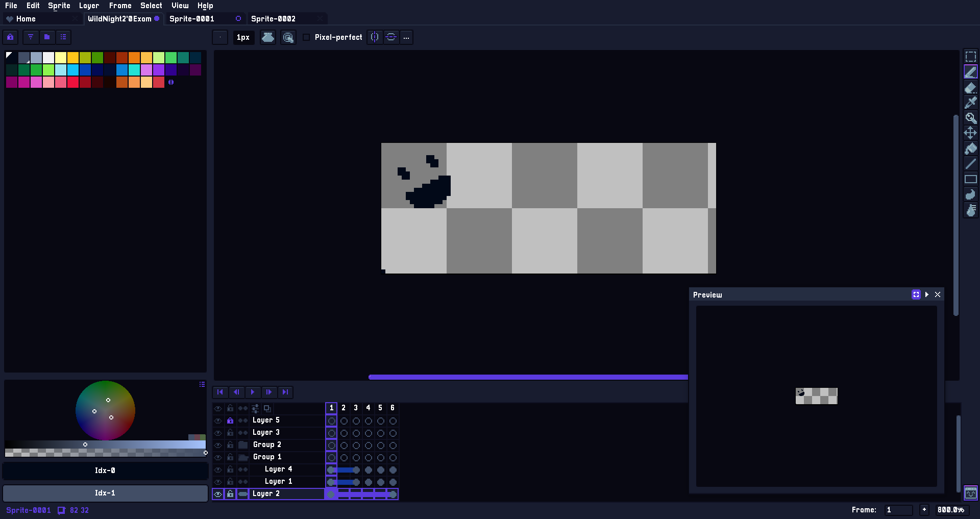
Task: Open the File menu
Action: 11,6
